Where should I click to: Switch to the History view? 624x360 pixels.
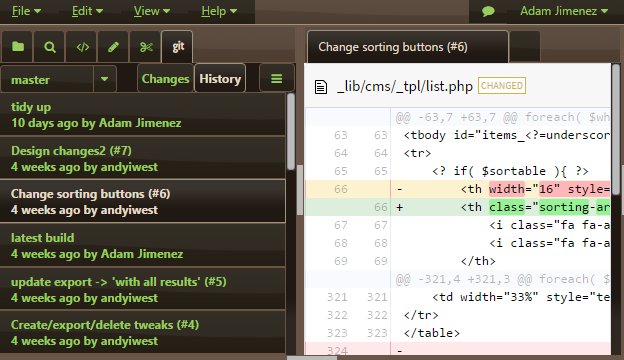click(220, 79)
